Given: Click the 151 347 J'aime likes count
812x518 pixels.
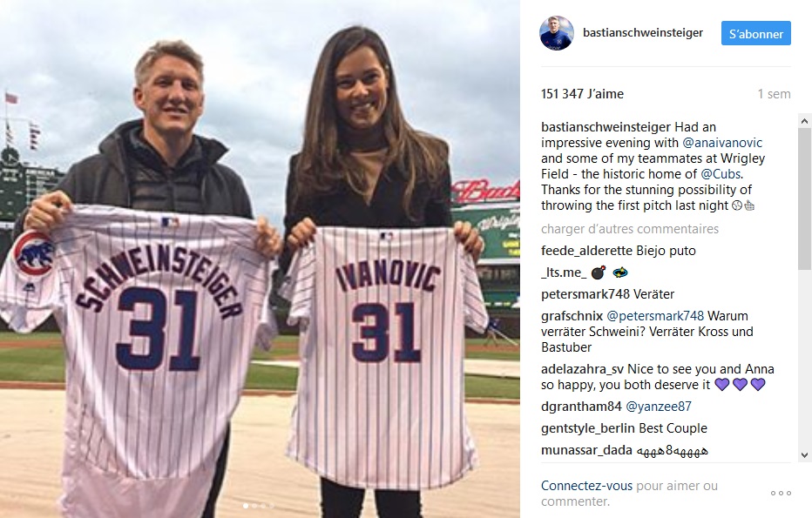Looking at the screenshot, I should click(582, 94).
